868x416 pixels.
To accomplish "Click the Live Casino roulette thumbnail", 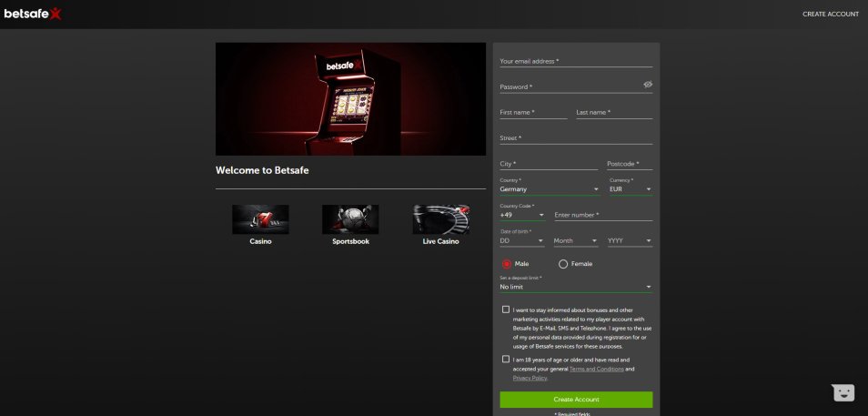I will 440,219.
